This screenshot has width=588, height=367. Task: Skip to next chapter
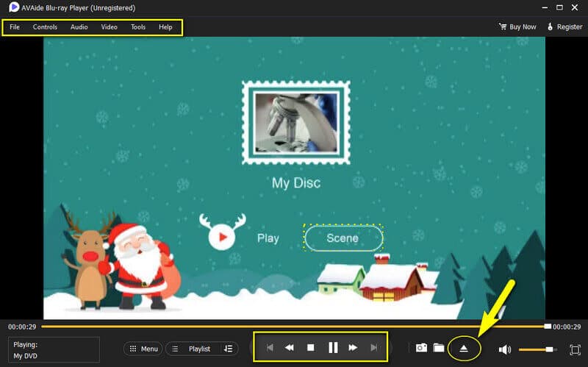[374, 348]
